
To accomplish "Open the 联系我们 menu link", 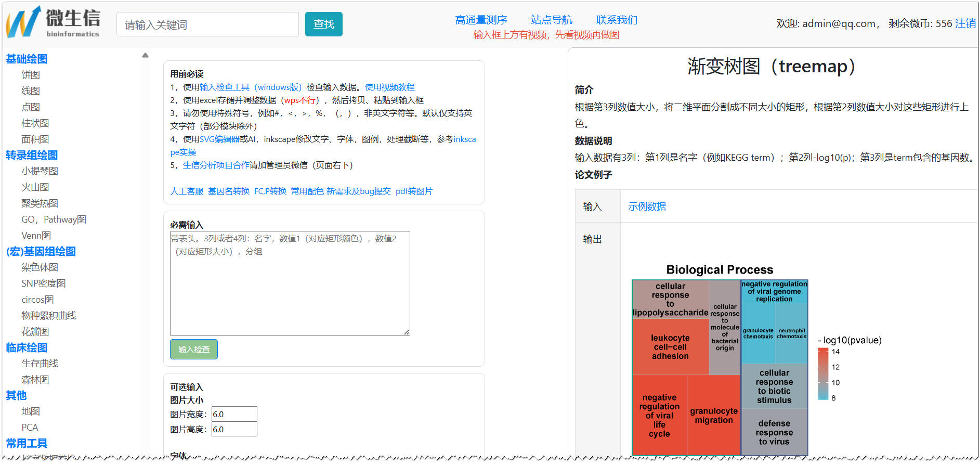I will (617, 20).
